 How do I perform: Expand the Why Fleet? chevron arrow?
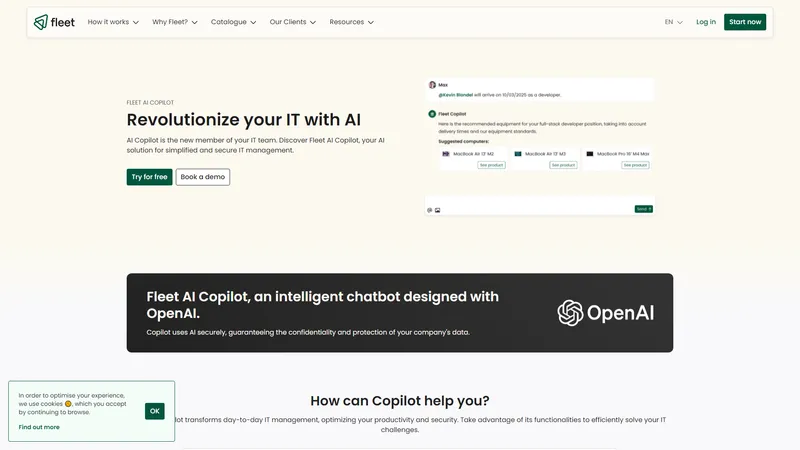click(194, 22)
